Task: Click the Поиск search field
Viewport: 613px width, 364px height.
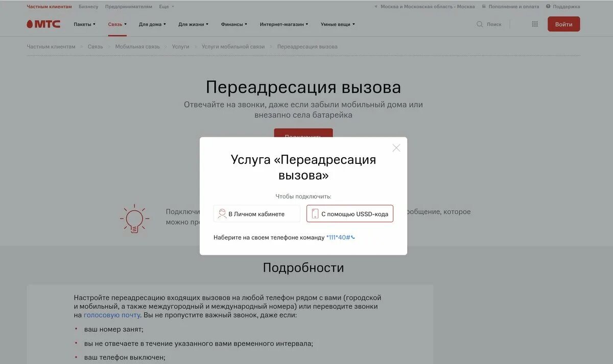Action: point(494,24)
